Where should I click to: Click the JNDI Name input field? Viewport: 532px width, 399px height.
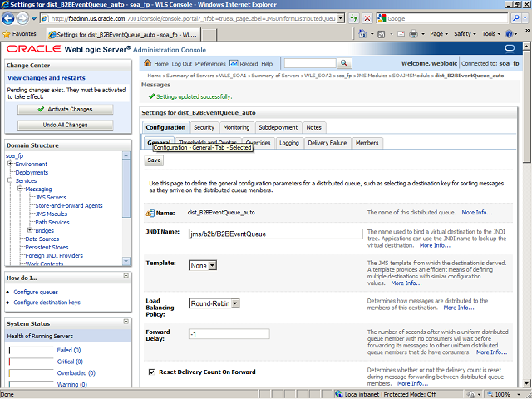(275, 234)
